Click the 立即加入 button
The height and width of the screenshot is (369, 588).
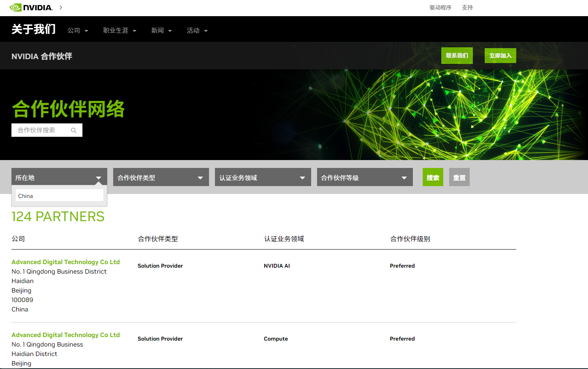(x=500, y=56)
